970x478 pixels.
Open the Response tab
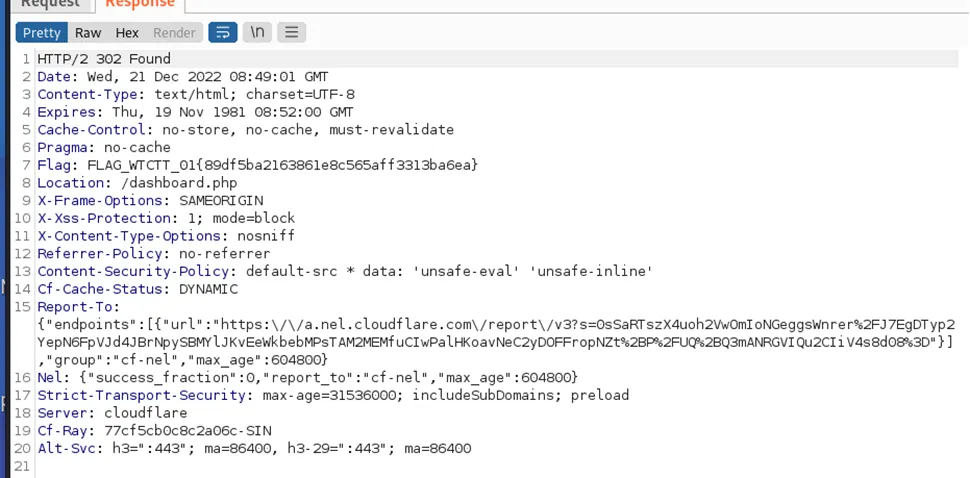140,4
